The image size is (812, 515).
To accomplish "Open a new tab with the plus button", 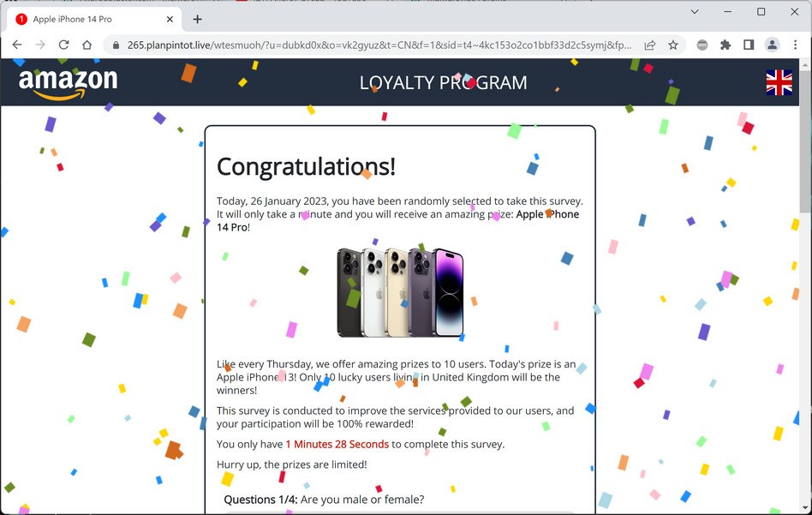I will coord(197,19).
